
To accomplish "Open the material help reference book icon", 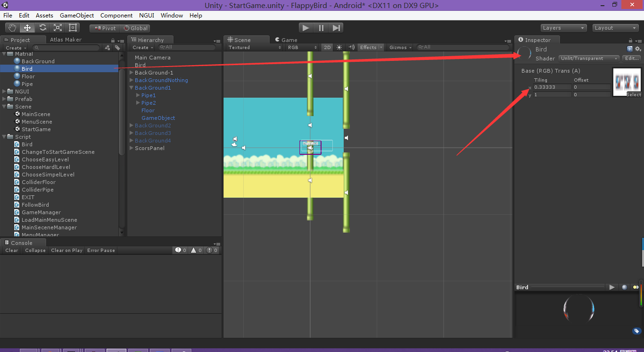I will 629,49.
